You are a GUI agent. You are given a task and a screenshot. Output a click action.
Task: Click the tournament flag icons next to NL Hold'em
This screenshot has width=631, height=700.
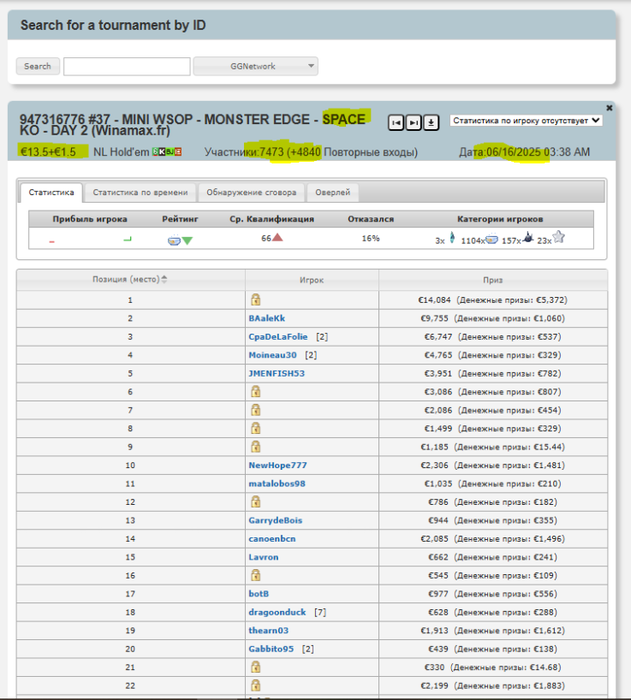click(167, 152)
